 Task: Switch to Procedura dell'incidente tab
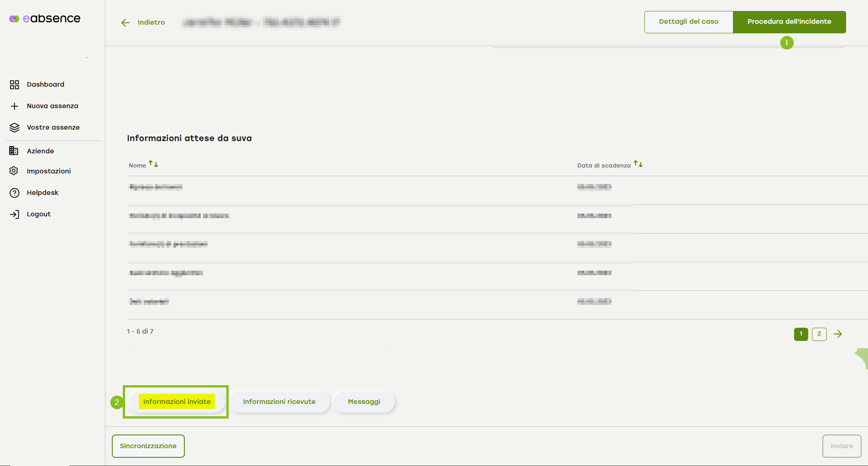(790, 22)
